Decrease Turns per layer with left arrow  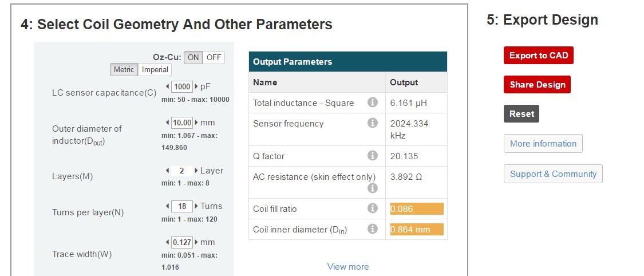tap(168, 206)
